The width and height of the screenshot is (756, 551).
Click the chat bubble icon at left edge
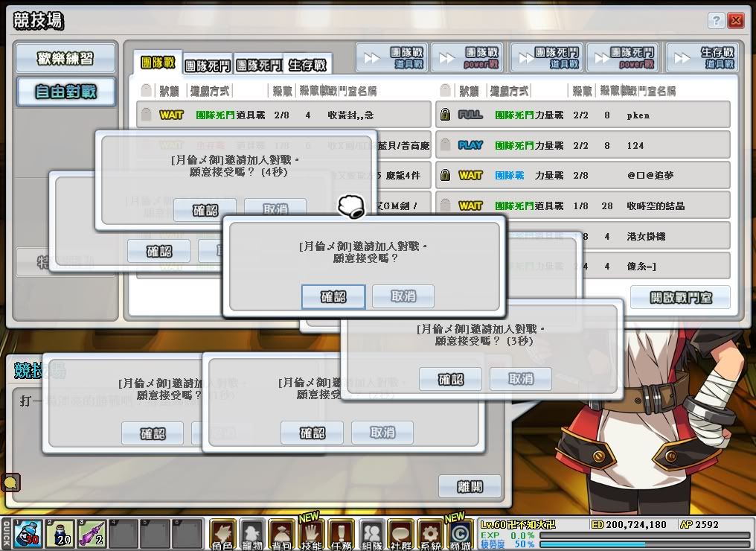(10, 482)
